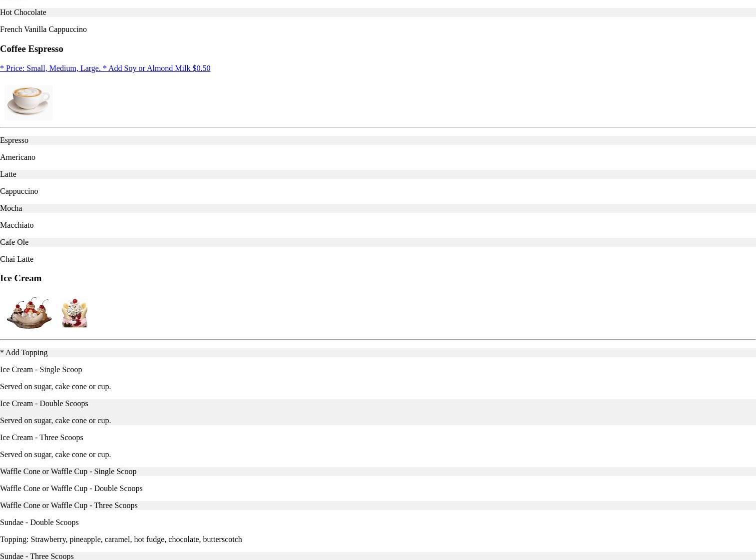Select the Hot Chocolate item
This screenshot has width=756, height=560.
tap(378, 12)
